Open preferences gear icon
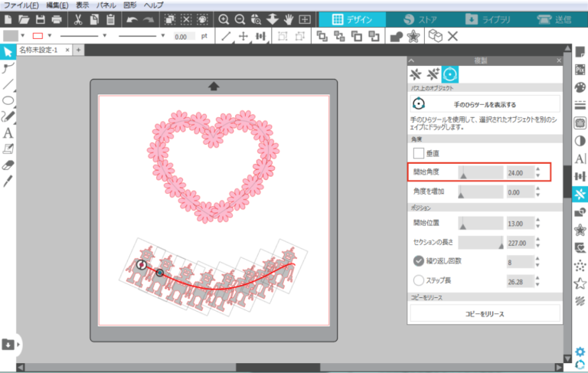588x373 pixels. point(580,352)
